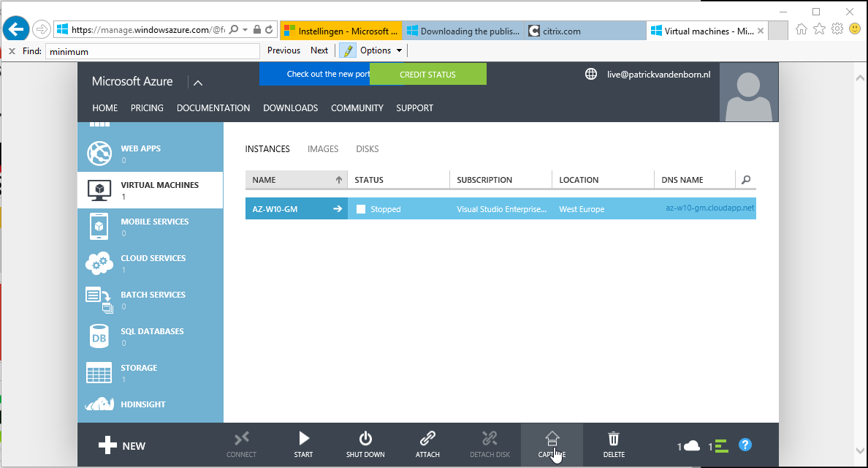
Task: Click New to create a resource
Action: 122,445
